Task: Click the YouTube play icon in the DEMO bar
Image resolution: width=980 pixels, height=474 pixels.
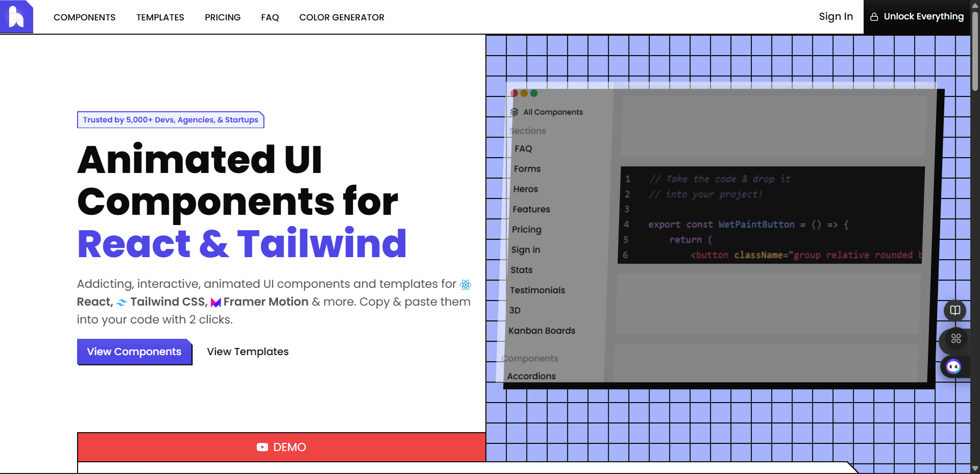Action: (262, 447)
